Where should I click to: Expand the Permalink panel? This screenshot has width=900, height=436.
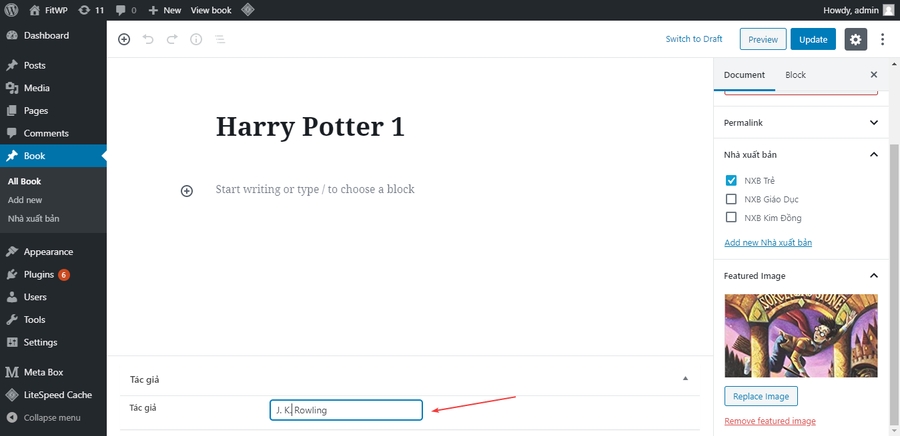click(x=873, y=123)
